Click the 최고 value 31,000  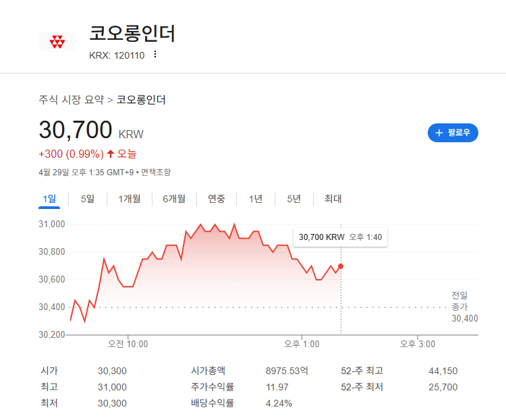coord(112,387)
